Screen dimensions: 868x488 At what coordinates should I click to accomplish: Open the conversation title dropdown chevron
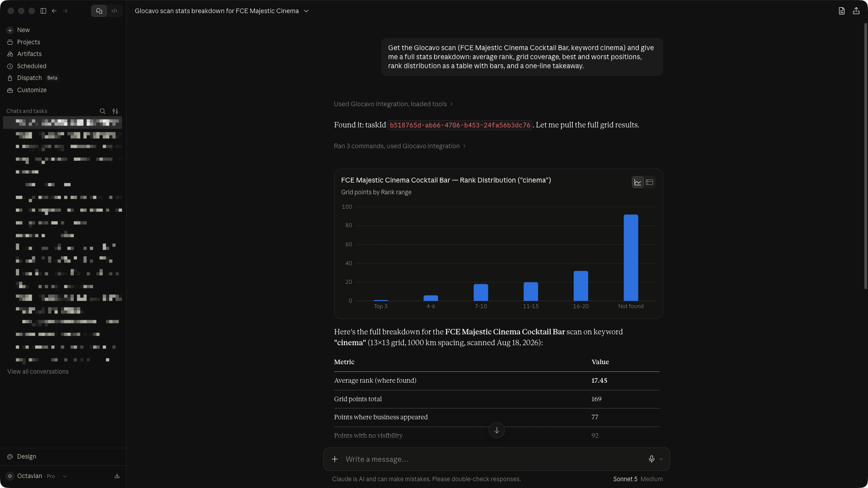pos(306,11)
